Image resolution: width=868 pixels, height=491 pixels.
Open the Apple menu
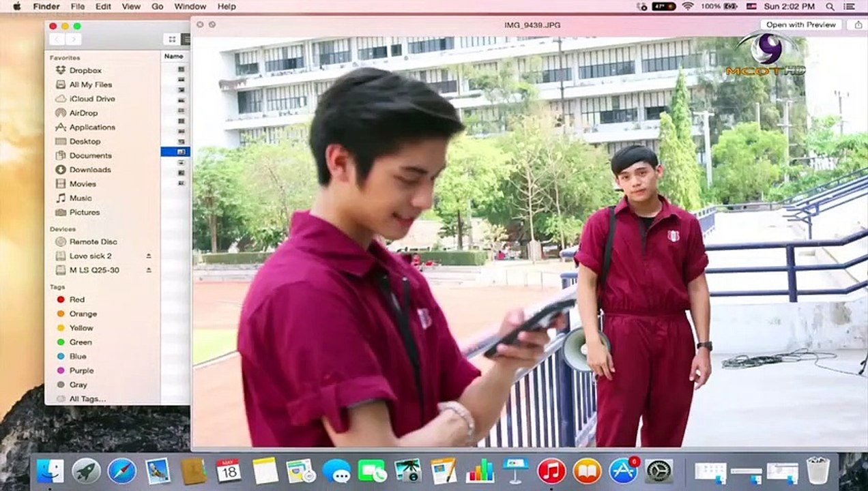[16, 6]
